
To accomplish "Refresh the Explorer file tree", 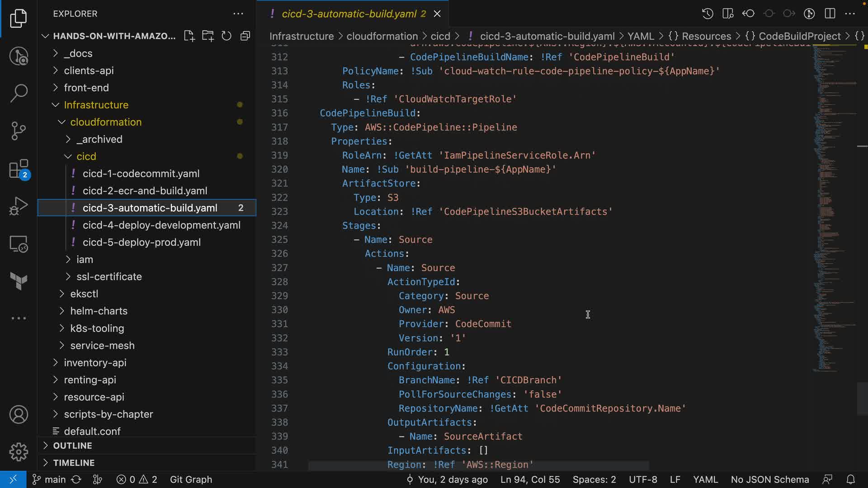I will click(226, 36).
